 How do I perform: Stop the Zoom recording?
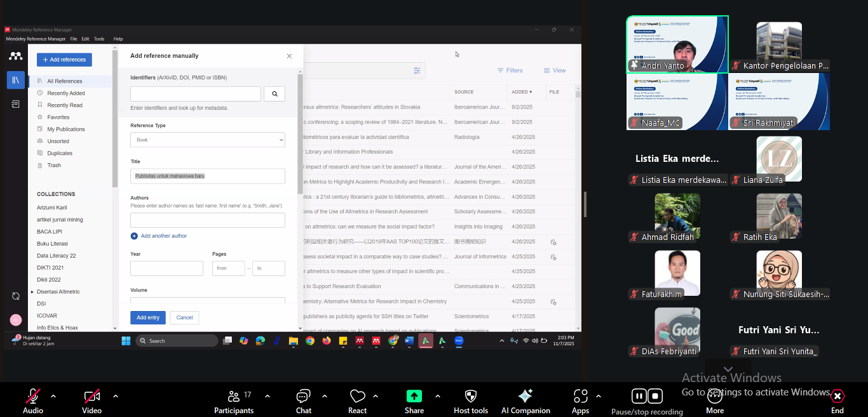[656, 397]
